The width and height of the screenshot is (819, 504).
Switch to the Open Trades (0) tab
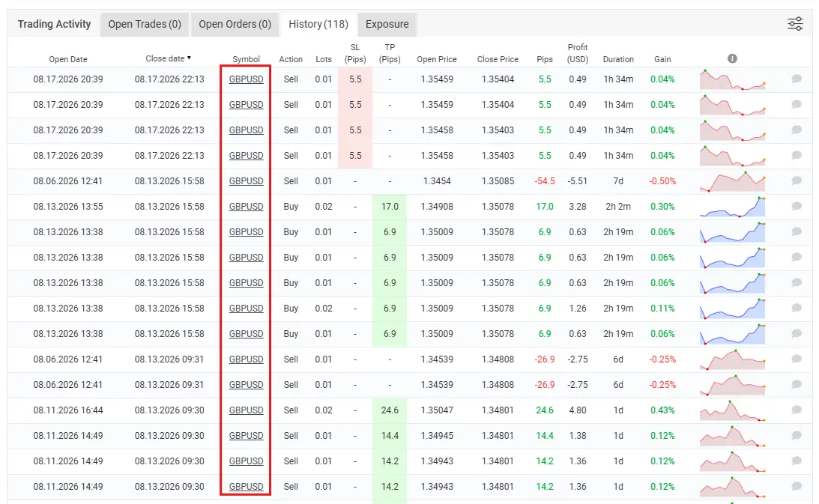point(145,24)
